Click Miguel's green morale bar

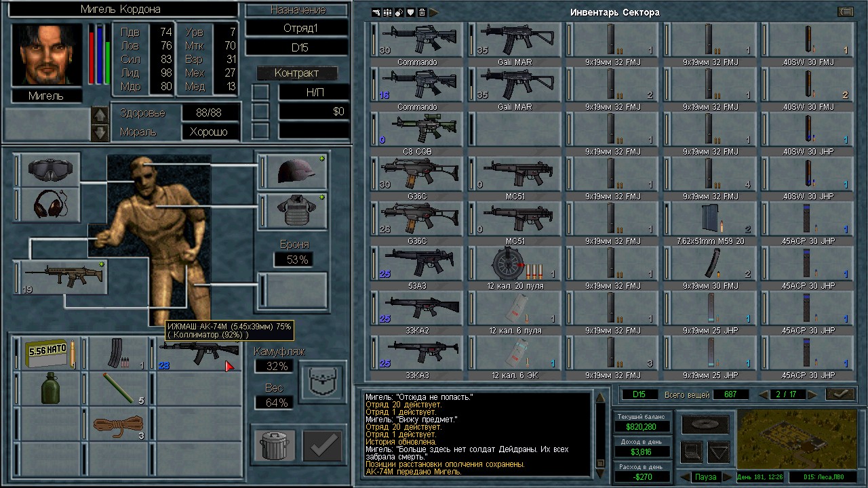point(106,54)
